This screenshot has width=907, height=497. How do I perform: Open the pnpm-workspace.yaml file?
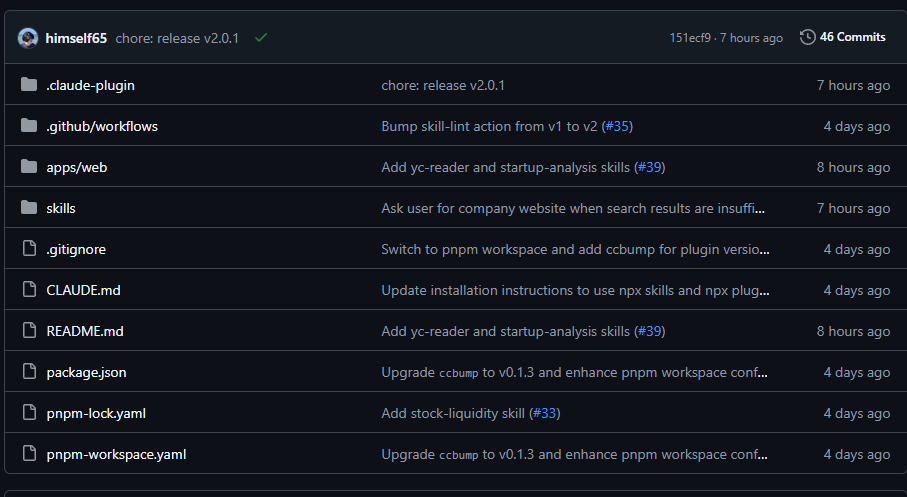point(116,454)
